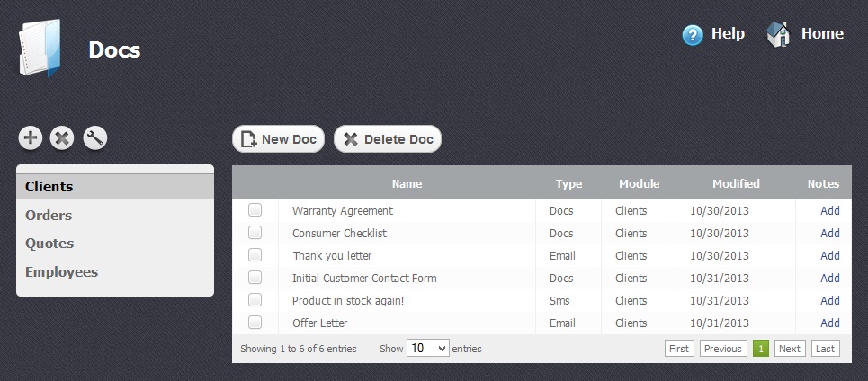Select Orders in the sidebar list
This screenshot has height=381, width=868.
click(x=49, y=216)
